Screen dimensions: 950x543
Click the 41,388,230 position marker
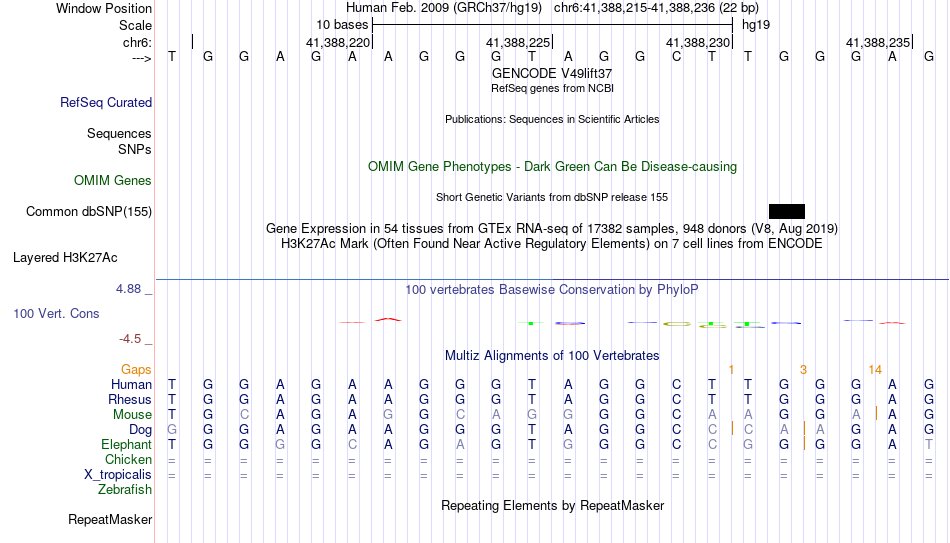pos(698,42)
